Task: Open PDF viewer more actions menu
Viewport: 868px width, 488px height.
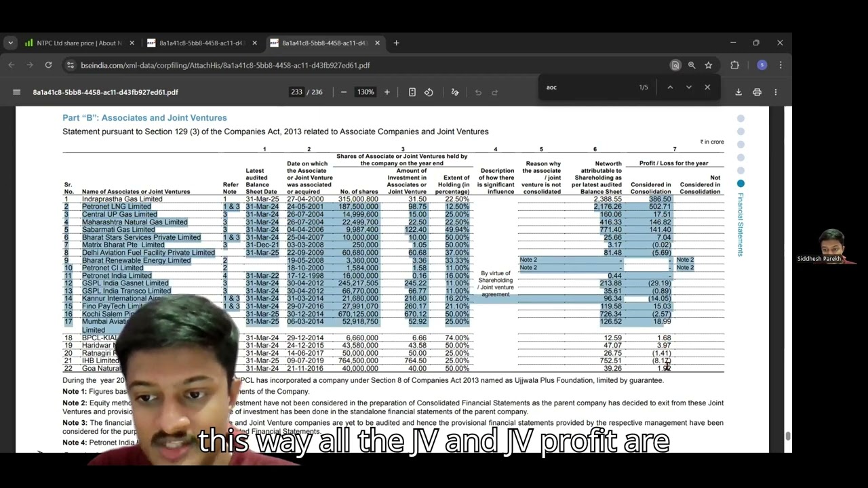Action: click(776, 92)
